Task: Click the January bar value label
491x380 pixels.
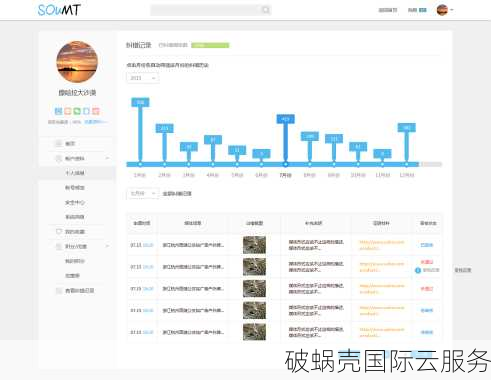Action: pos(140,102)
